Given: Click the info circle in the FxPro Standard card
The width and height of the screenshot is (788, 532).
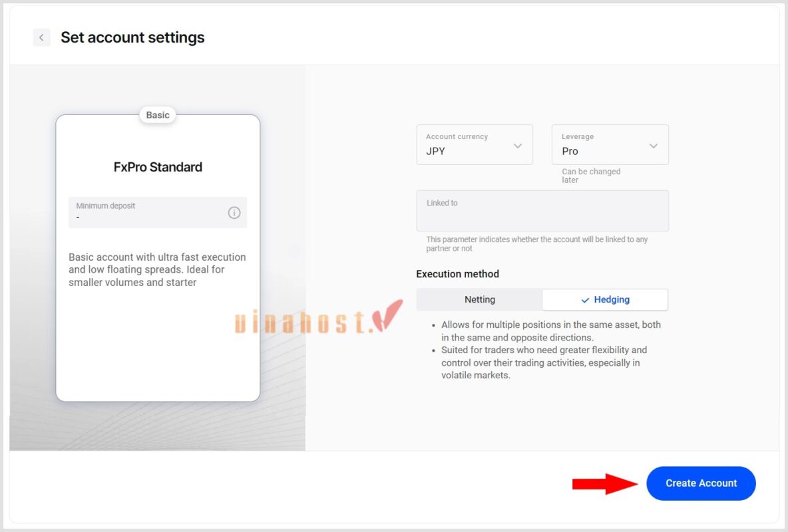Looking at the screenshot, I should tap(234, 212).
